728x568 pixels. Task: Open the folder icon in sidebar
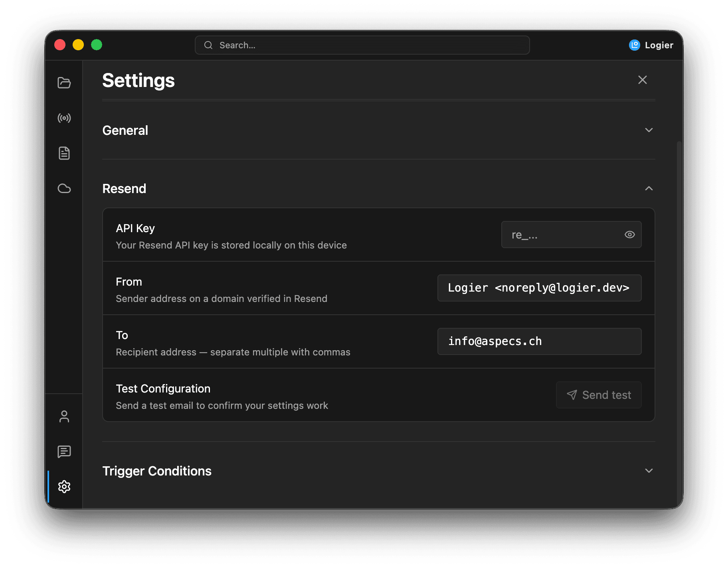(64, 83)
